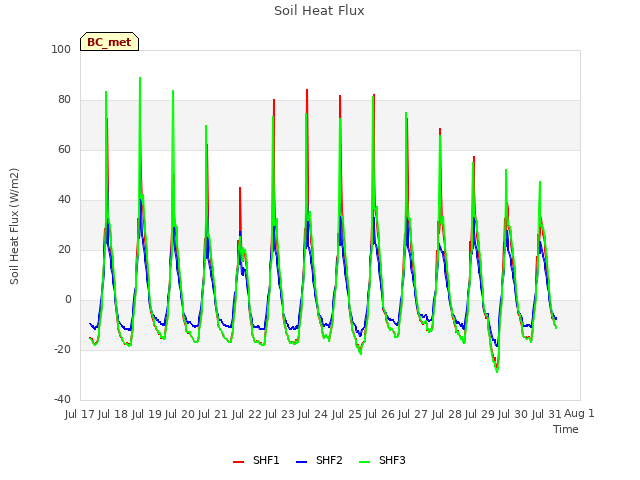640x480 pixels.
Task: Click the y-axis tick label 100
Action: (x=61, y=49)
